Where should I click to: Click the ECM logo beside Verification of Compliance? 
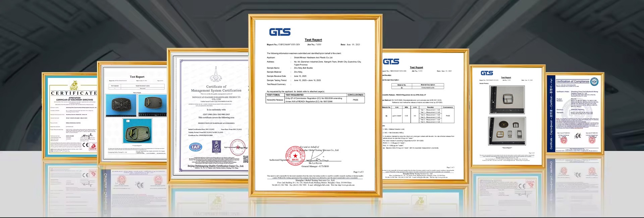[594, 81]
